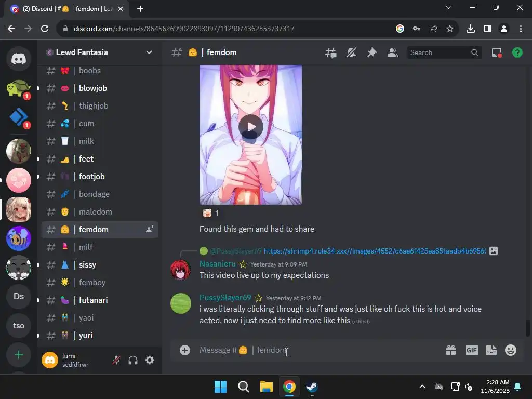Click the chat scrollbar thumb
Image resolution: width=532 pixels, height=399 pixels.
[x=528, y=328]
